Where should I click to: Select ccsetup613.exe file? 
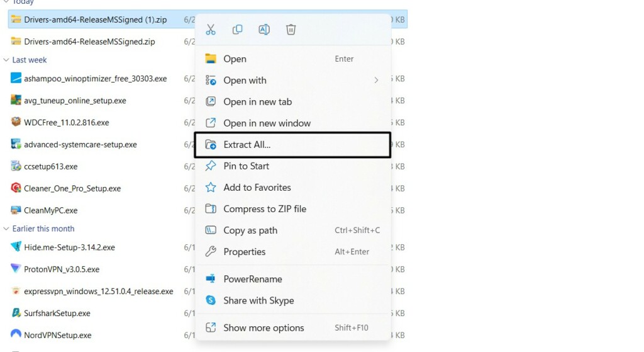(x=50, y=167)
